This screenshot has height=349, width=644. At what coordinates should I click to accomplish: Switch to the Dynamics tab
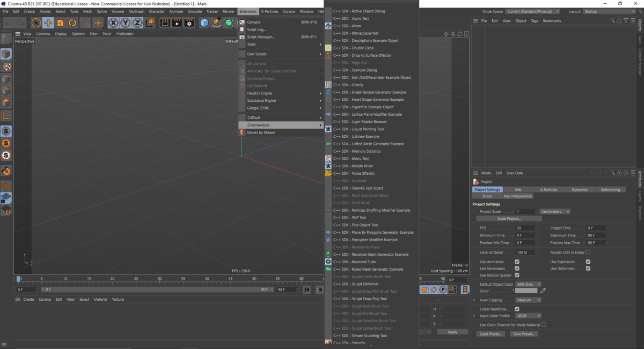pyautogui.click(x=580, y=190)
